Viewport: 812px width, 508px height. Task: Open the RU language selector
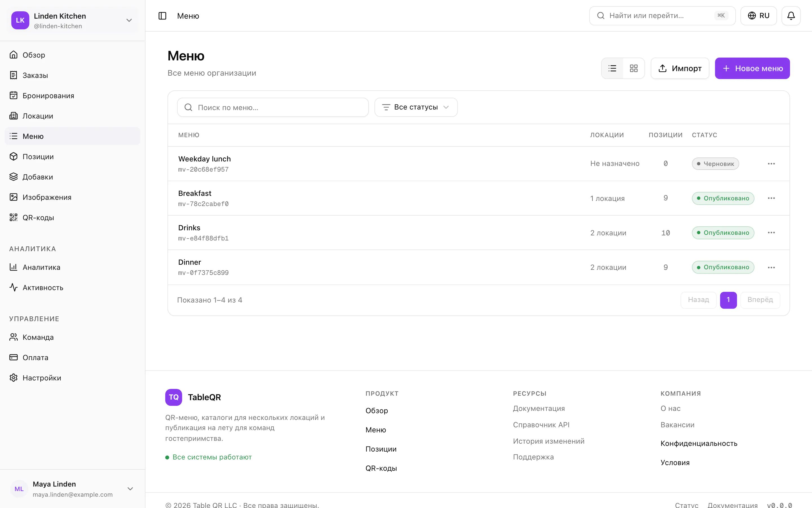[x=758, y=16]
